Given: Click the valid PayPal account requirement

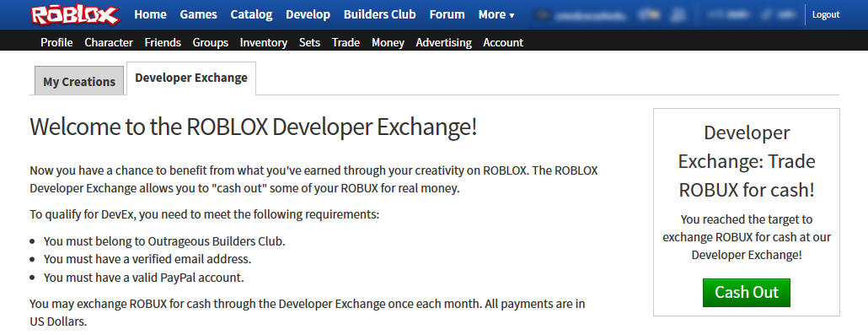Looking at the screenshot, I should (x=143, y=278).
